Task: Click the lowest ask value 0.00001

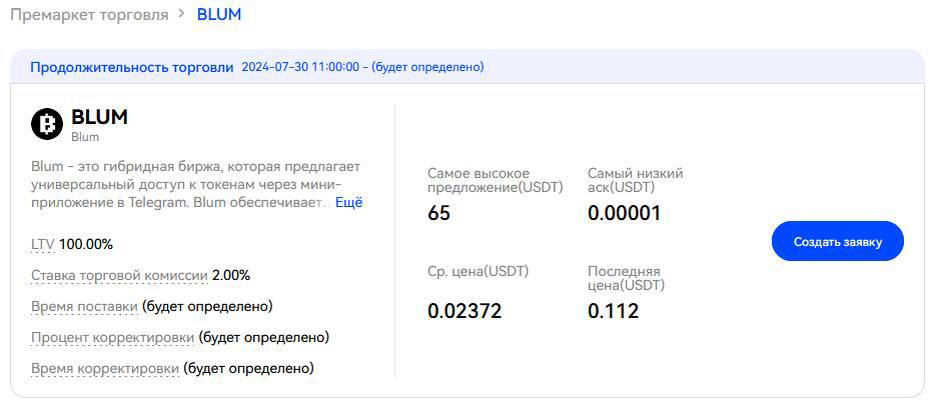Action: coord(624,213)
